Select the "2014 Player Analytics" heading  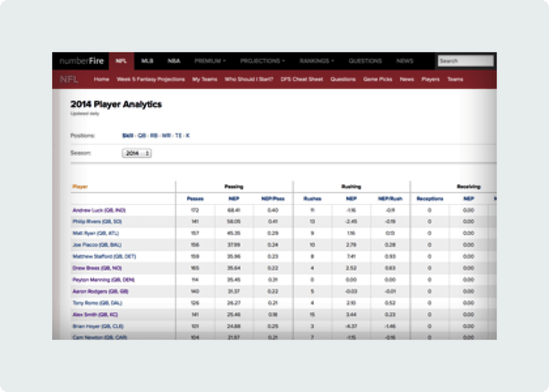[x=116, y=104]
